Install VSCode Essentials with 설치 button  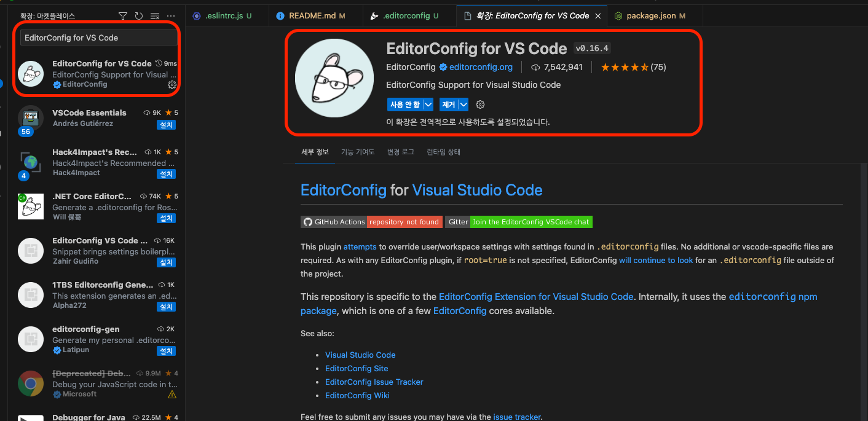[x=166, y=125]
